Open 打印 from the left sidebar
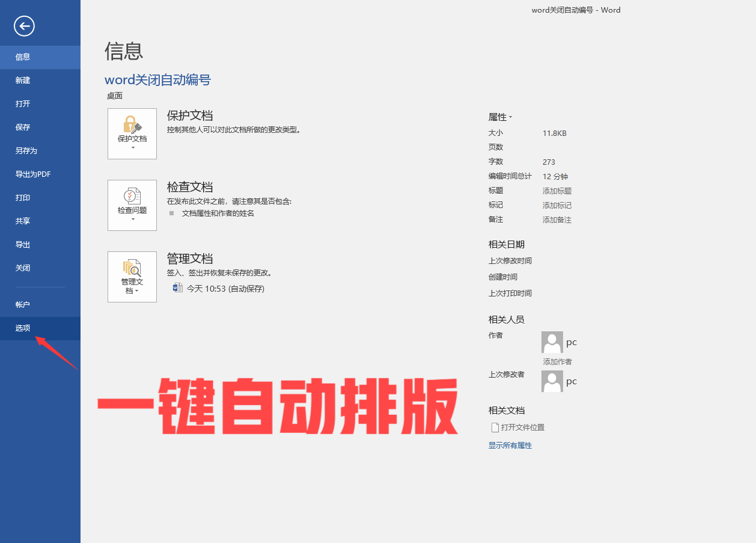756x543 pixels. point(23,198)
